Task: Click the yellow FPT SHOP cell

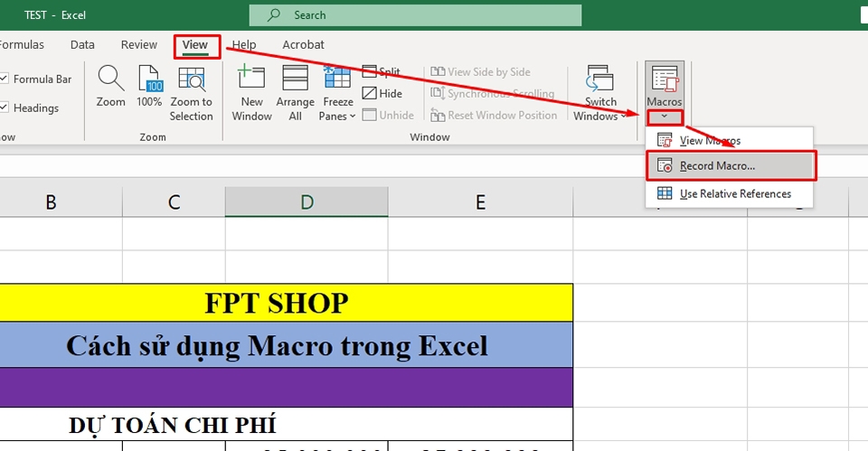Action: [x=287, y=303]
